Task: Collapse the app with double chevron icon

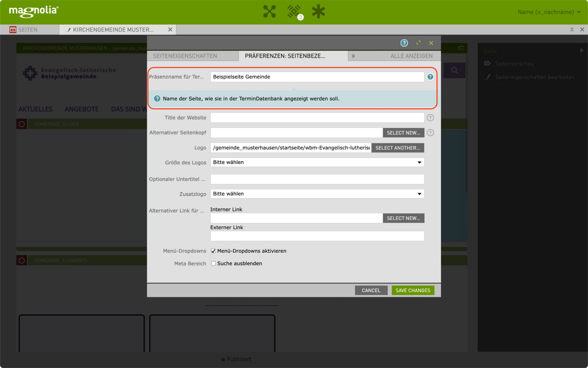Action: (572, 30)
